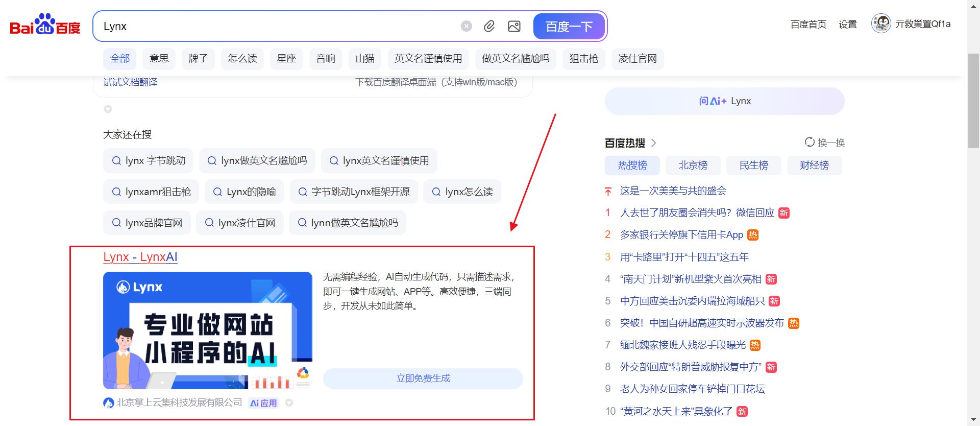Click 立即免费生成 button
This screenshot has height=426, width=980.
pyautogui.click(x=423, y=378)
